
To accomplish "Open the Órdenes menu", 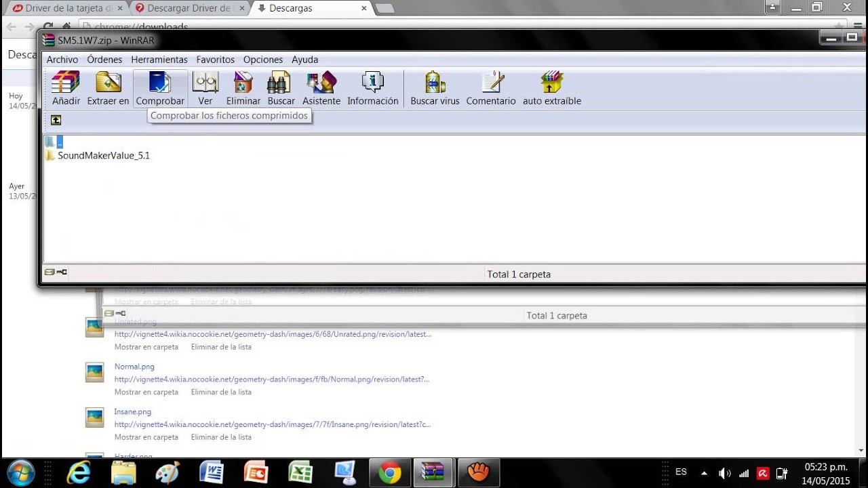I will pyautogui.click(x=104, y=60).
